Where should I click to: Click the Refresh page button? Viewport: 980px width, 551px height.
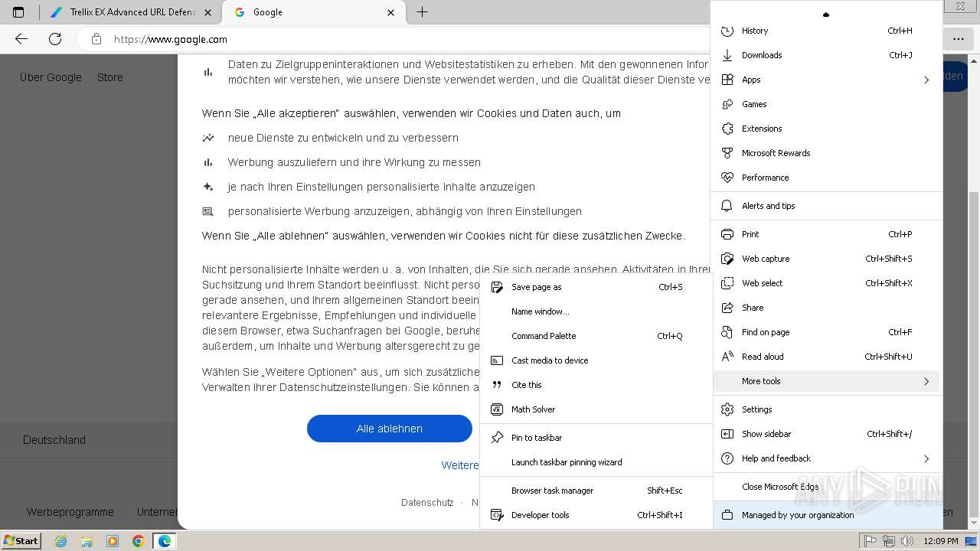pyautogui.click(x=55, y=39)
